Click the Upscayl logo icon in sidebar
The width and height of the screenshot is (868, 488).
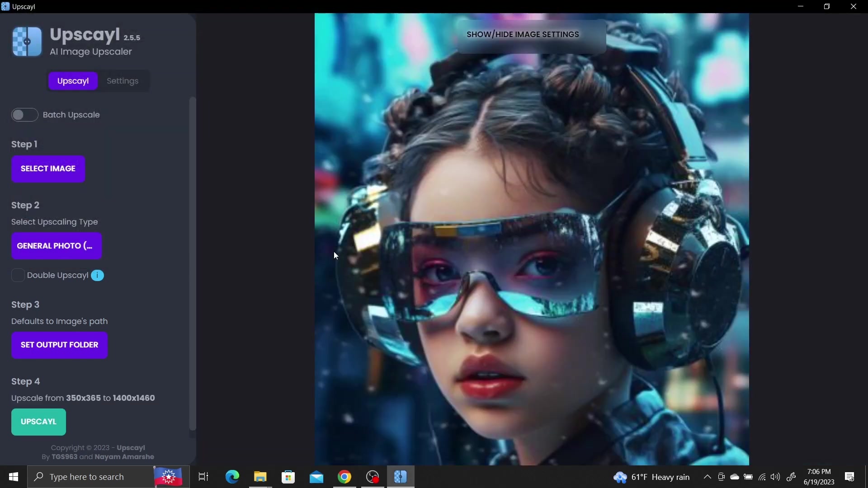26,42
